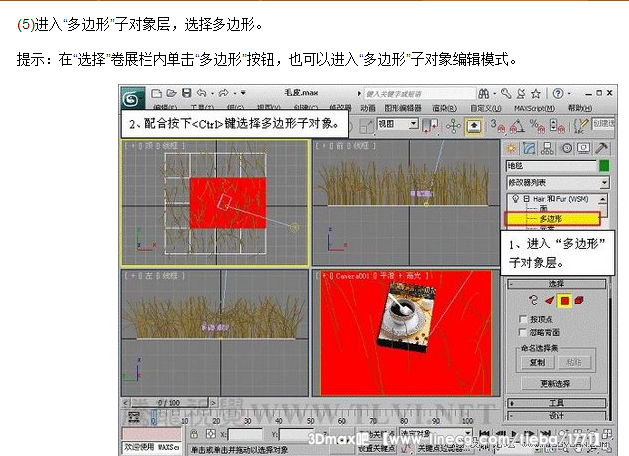Open the 修改器列表 modifier list dropdown
This screenshot has width=629, height=456.
(558, 183)
